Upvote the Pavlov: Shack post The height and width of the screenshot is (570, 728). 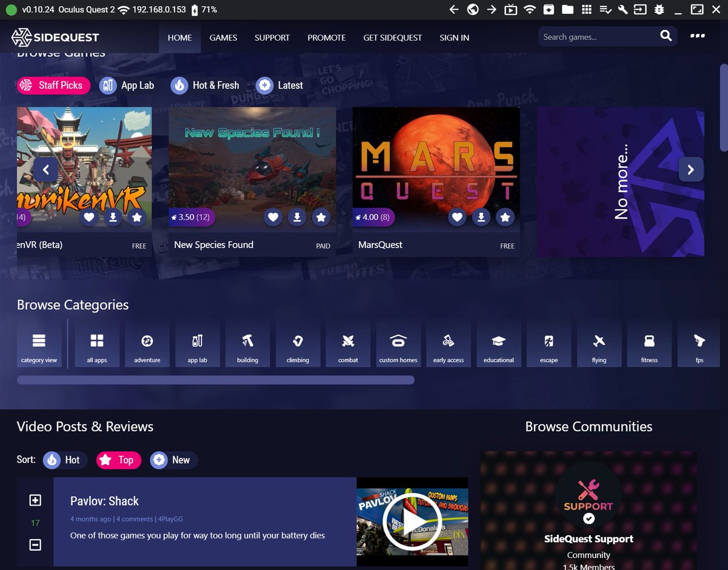pos(35,500)
